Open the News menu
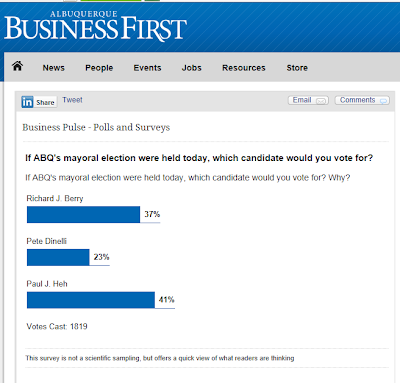This screenshot has height=383, width=400. coord(53,68)
